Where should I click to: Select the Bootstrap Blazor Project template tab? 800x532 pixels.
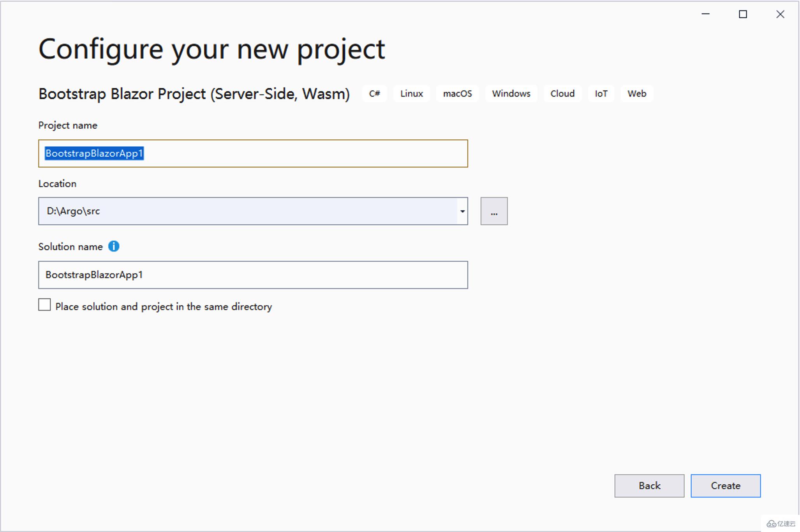(x=186, y=93)
